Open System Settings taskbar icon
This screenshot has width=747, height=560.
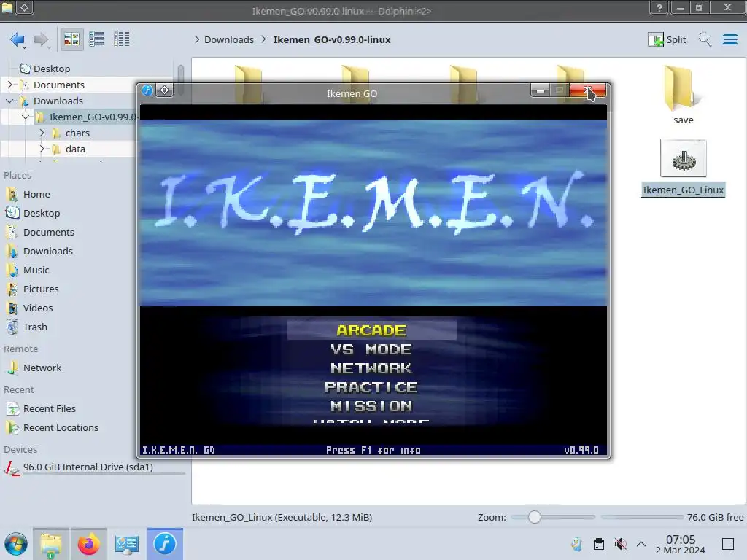pyautogui.click(x=126, y=544)
